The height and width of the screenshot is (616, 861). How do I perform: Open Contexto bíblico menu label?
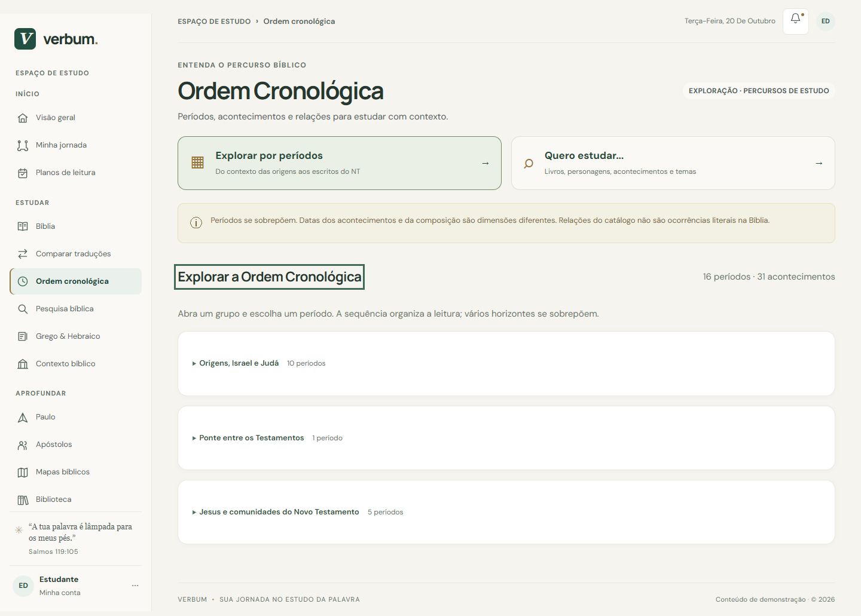(66, 364)
